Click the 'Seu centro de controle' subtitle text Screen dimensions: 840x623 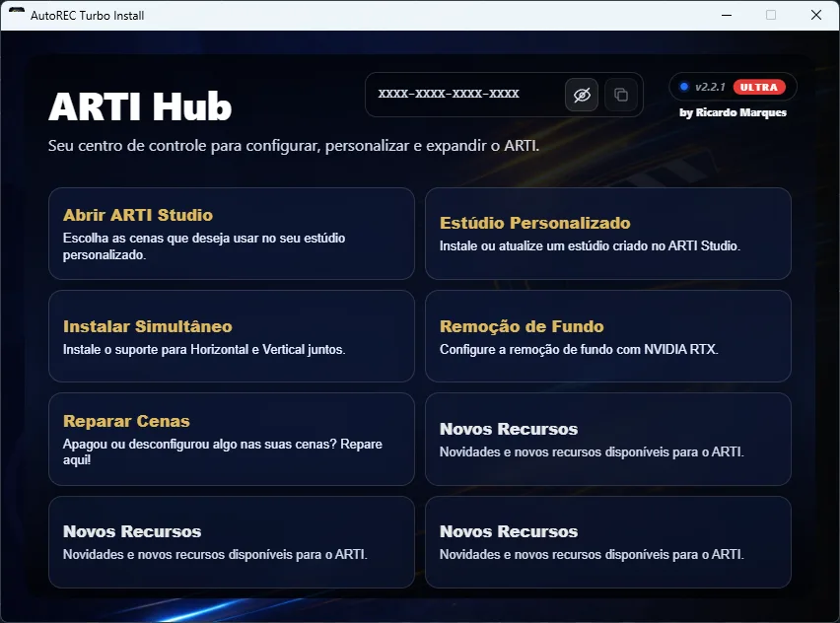(x=294, y=146)
